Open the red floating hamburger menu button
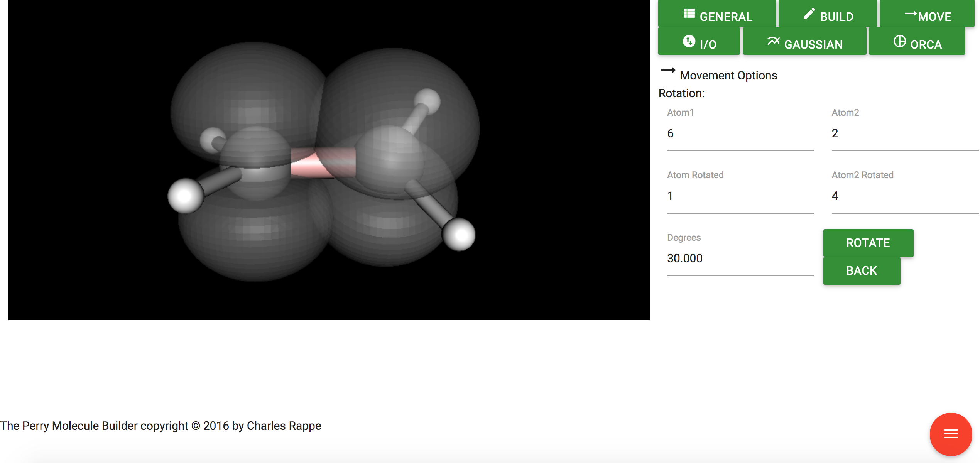Screen dimensions: 980x463 click(950, 434)
